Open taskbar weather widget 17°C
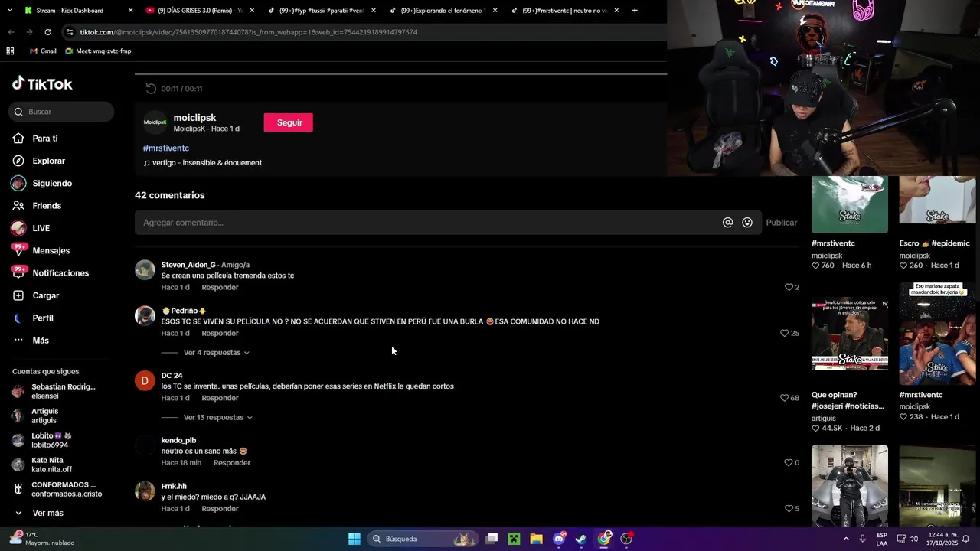 (42, 539)
